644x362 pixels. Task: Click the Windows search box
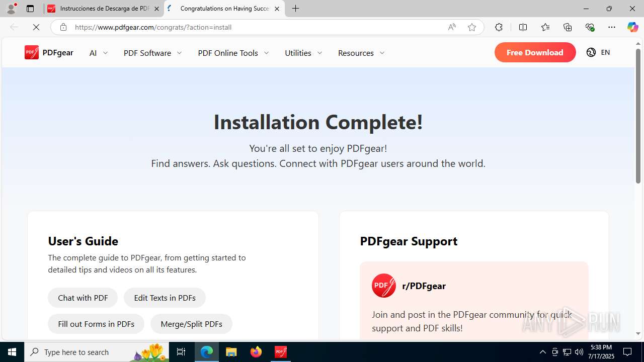click(x=98, y=352)
